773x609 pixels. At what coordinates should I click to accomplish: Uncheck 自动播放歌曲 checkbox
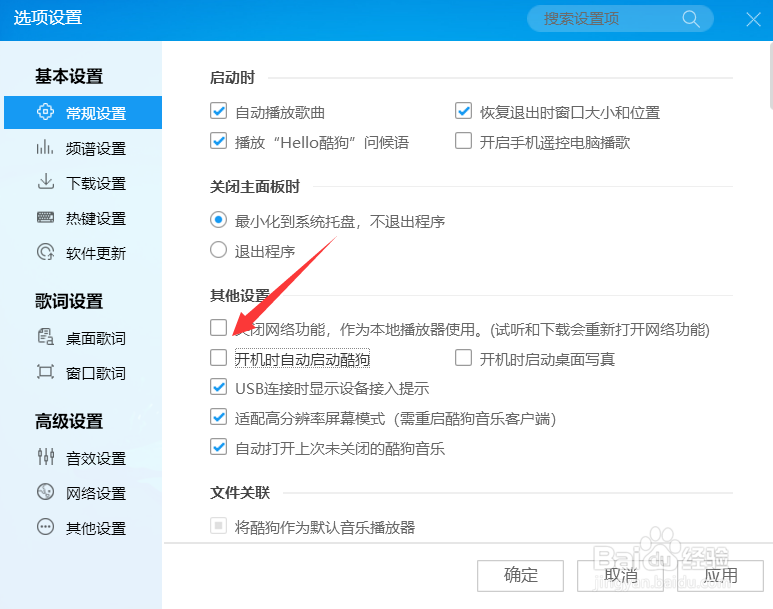218,111
